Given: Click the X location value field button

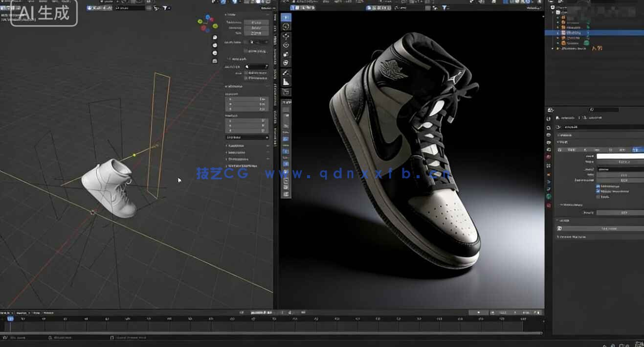Looking at the screenshot, I should click(247, 99).
